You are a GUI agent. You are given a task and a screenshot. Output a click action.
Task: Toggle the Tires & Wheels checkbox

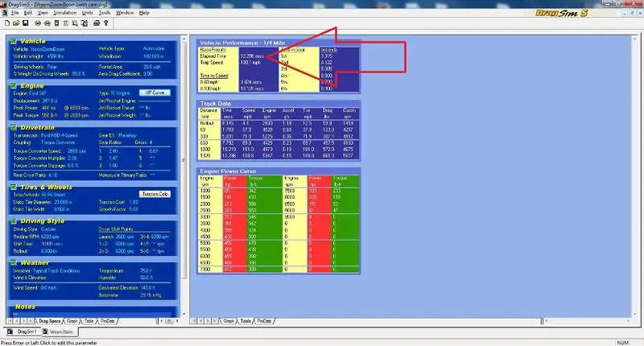pyautogui.click(x=14, y=187)
